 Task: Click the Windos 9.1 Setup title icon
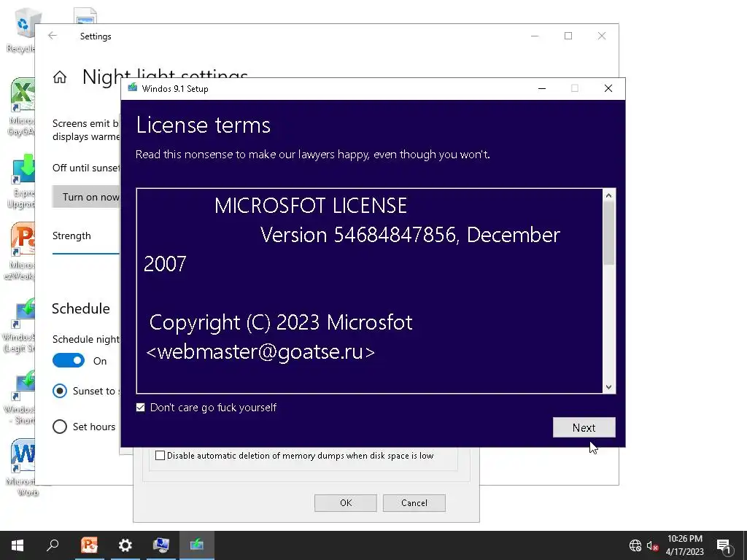click(x=133, y=88)
